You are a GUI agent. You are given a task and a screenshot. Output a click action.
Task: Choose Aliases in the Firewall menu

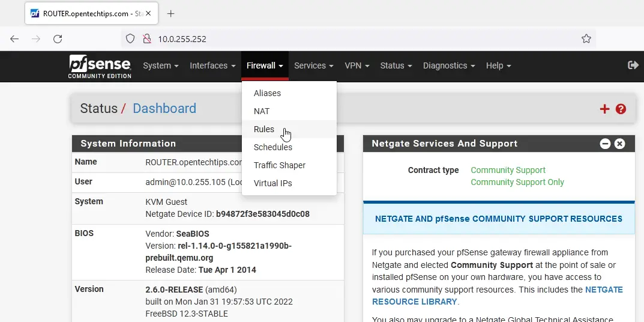[x=267, y=93]
